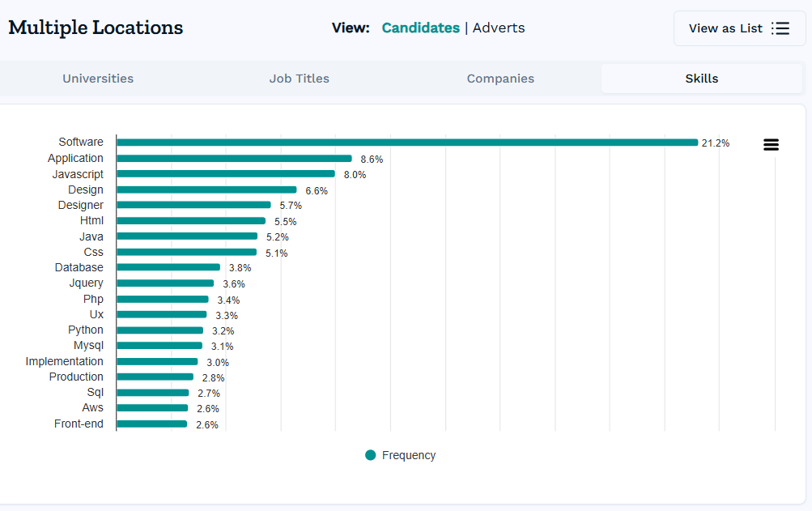Switch to the Universities tab

[x=97, y=79]
